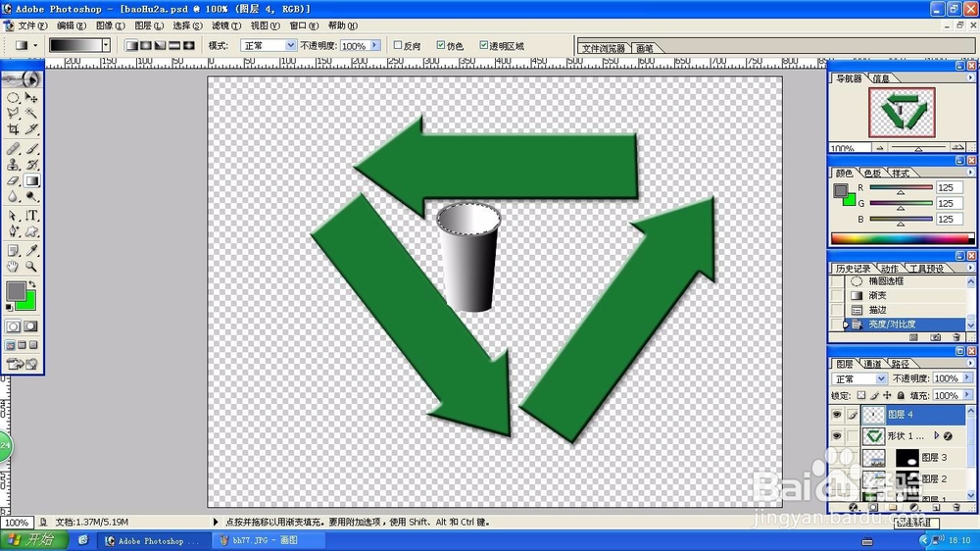The width and height of the screenshot is (980, 551).
Task: Jump to ImageReady icon in toolbox
Action: coord(22,364)
